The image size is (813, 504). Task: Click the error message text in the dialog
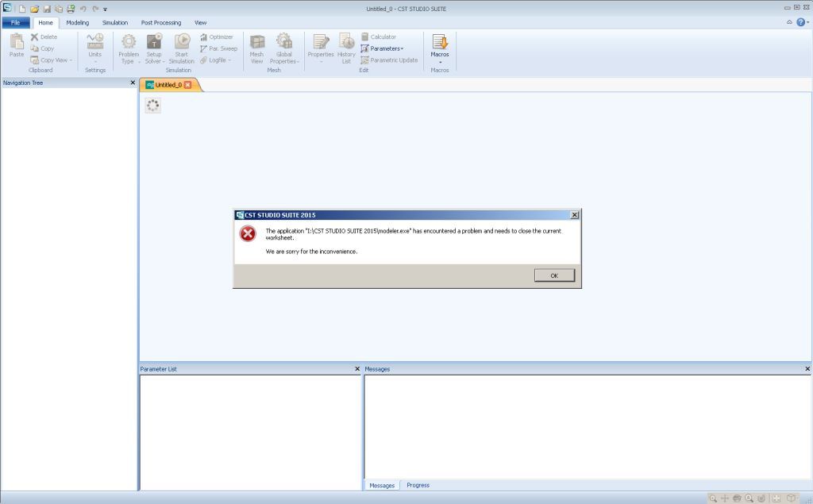413,234
